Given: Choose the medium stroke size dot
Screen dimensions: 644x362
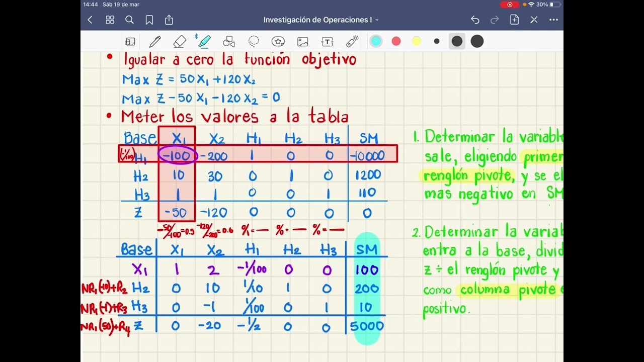Looking at the screenshot, I should [457, 41].
